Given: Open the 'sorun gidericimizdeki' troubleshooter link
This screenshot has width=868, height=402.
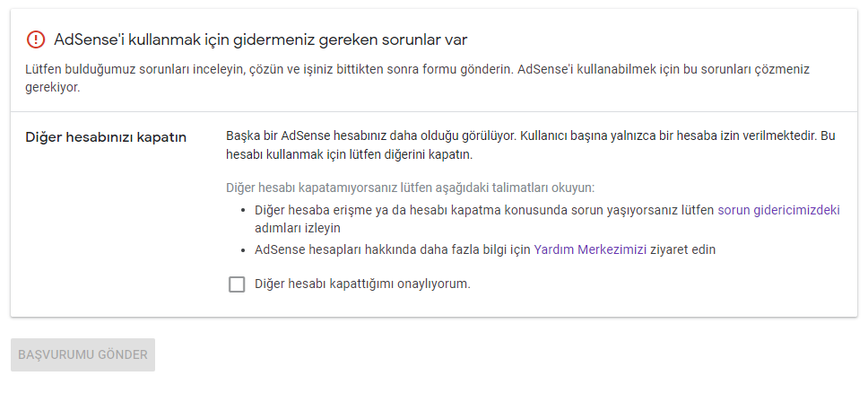Looking at the screenshot, I should click(x=779, y=210).
